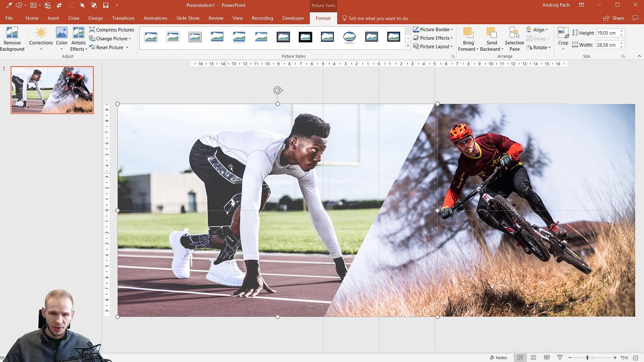Open the Picture Border dropdown
Image resolution: width=644 pixels, height=362 pixels.
pyautogui.click(x=433, y=30)
